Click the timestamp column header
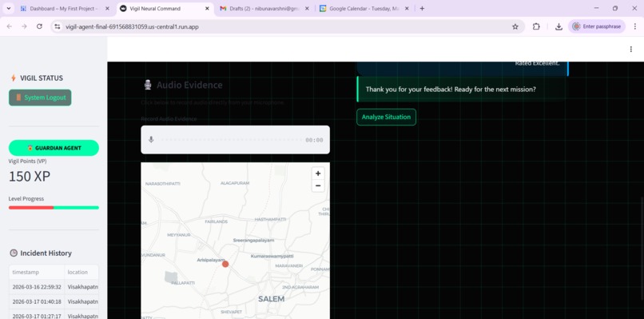The height and width of the screenshot is (319, 644). coord(37,272)
